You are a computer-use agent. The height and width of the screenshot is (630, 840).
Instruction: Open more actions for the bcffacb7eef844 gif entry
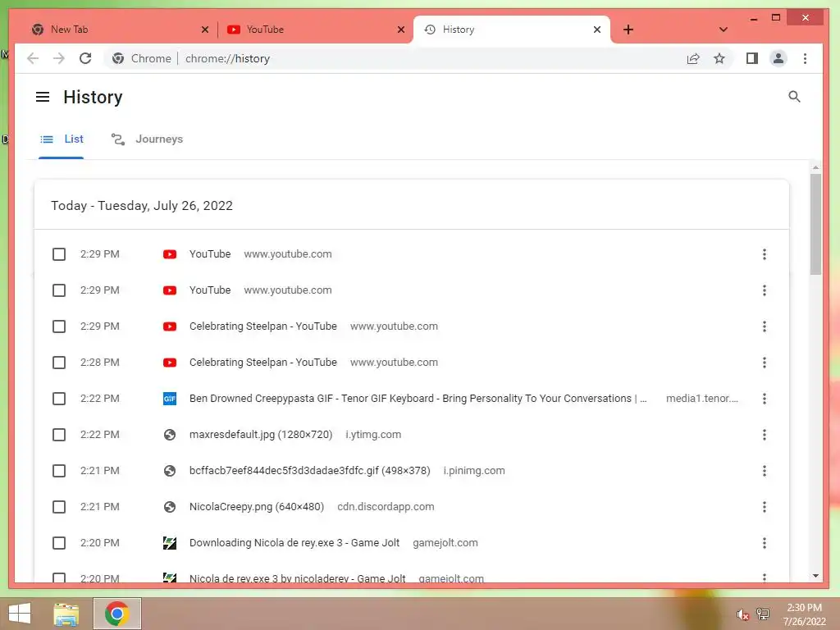pos(764,471)
